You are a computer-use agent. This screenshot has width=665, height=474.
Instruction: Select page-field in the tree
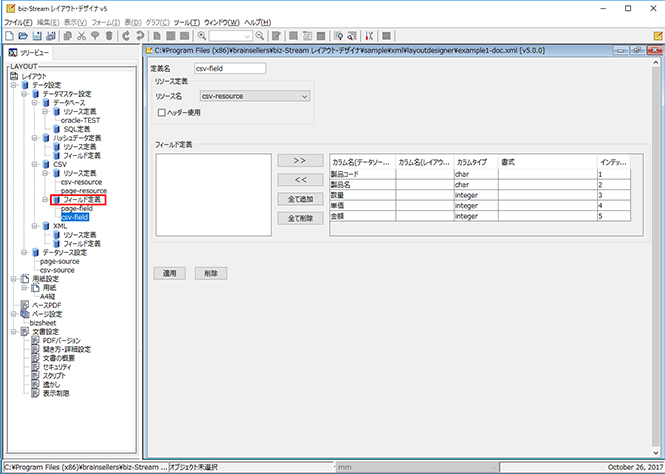pyautogui.click(x=77, y=209)
